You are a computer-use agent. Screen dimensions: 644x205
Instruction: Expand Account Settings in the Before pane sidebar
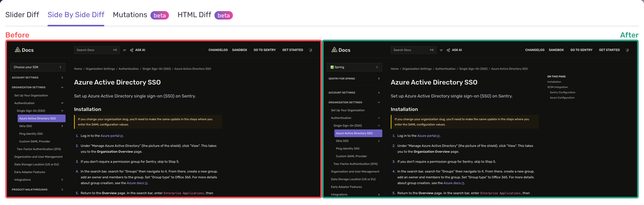pos(62,78)
